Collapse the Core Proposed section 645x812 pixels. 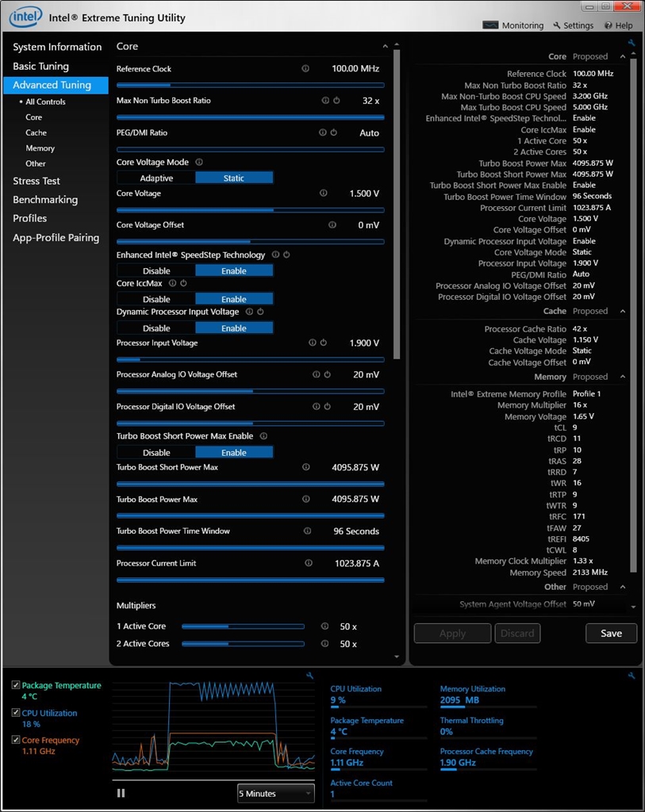point(623,56)
